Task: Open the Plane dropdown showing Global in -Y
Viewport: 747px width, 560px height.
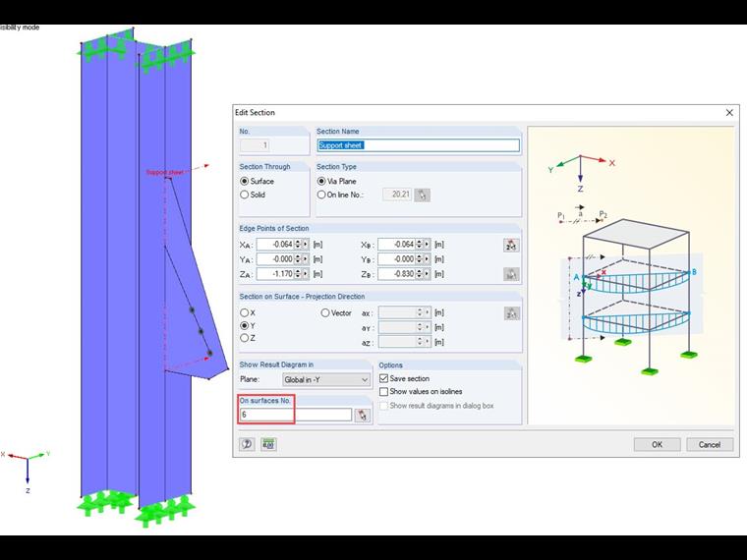Action: [326, 379]
